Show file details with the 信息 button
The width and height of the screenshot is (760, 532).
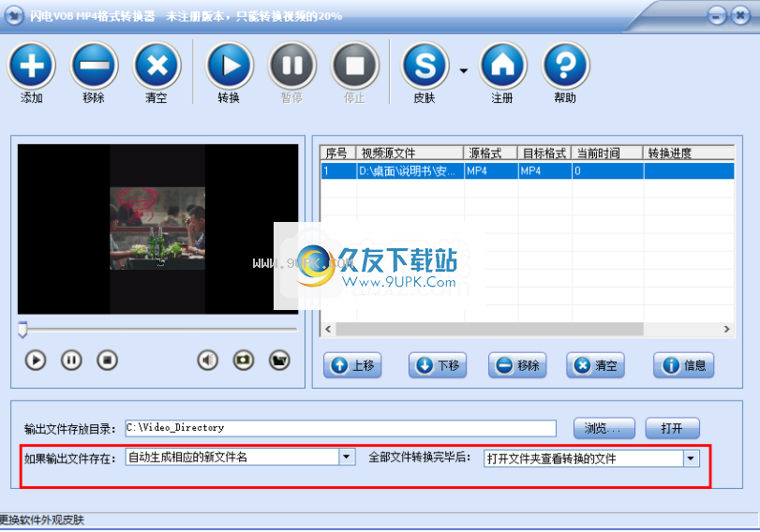(683, 365)
